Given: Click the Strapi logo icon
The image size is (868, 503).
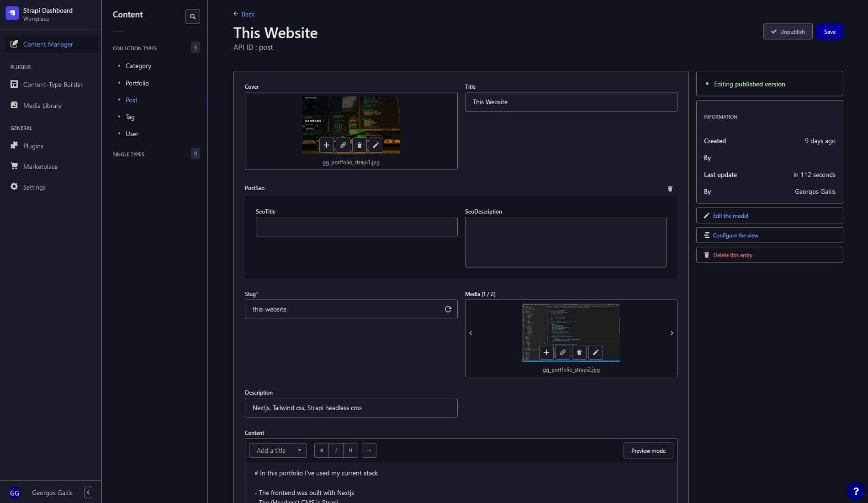Looking at the screenshot, I should [x=12, y=13].
